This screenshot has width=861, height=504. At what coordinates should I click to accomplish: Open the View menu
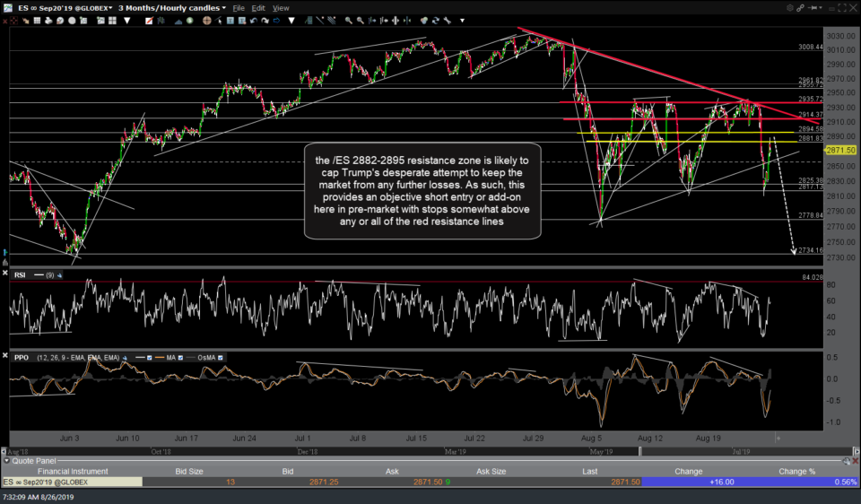pyautogui.click(x=281, y=8)
